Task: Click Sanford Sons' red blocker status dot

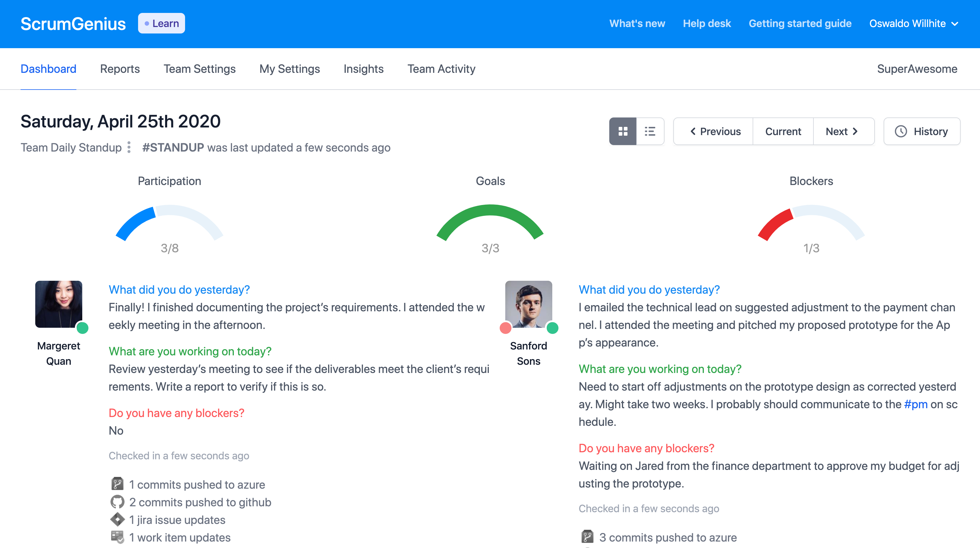Action: [x=505, y=328]
